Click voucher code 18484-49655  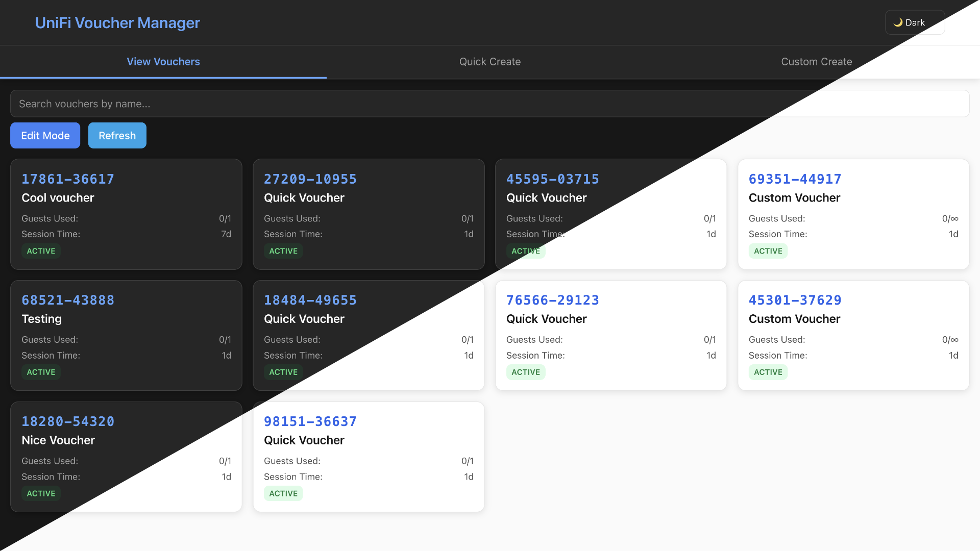tap(310, 300)
